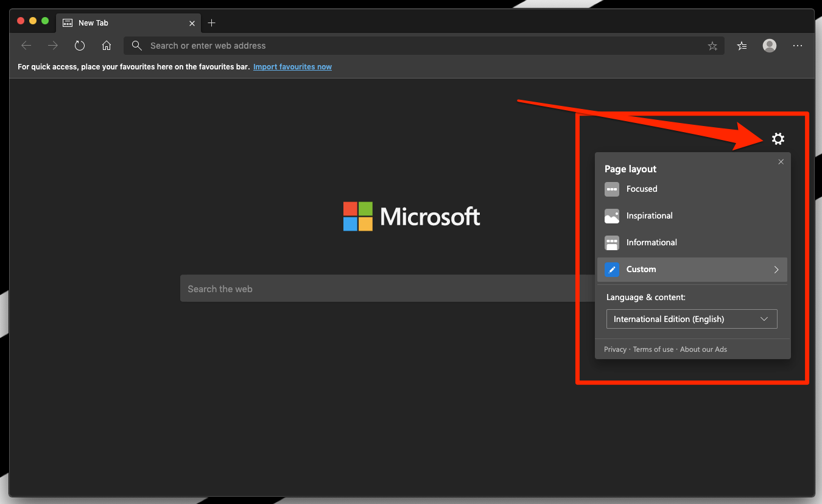Go forward using the forward arrow
Viewport: 822px width, 504px height.
(53, 46)
